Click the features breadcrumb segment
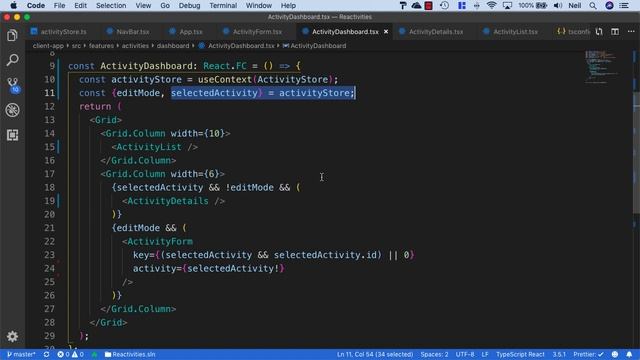The image size is (640, 360). [101, 46]
